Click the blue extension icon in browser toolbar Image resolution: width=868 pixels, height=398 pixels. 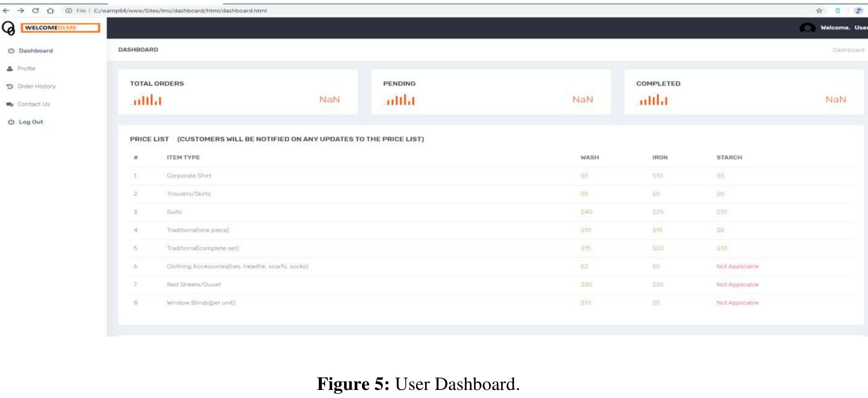pyautogui.click(x=838, y=10)
